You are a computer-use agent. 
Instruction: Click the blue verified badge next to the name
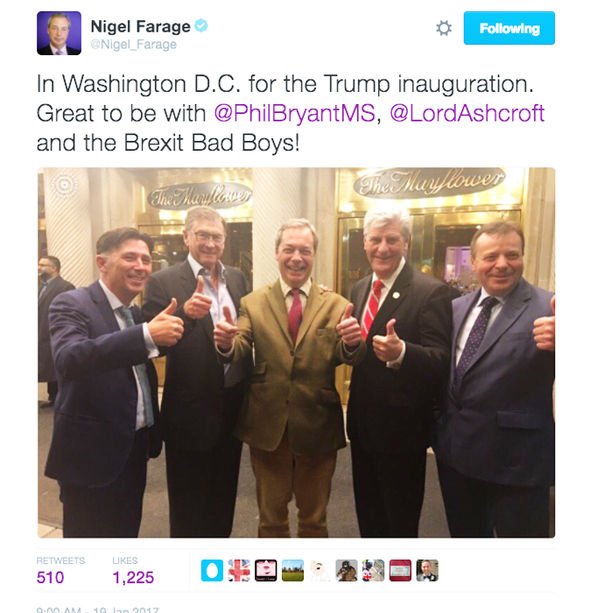click(201, 26)
